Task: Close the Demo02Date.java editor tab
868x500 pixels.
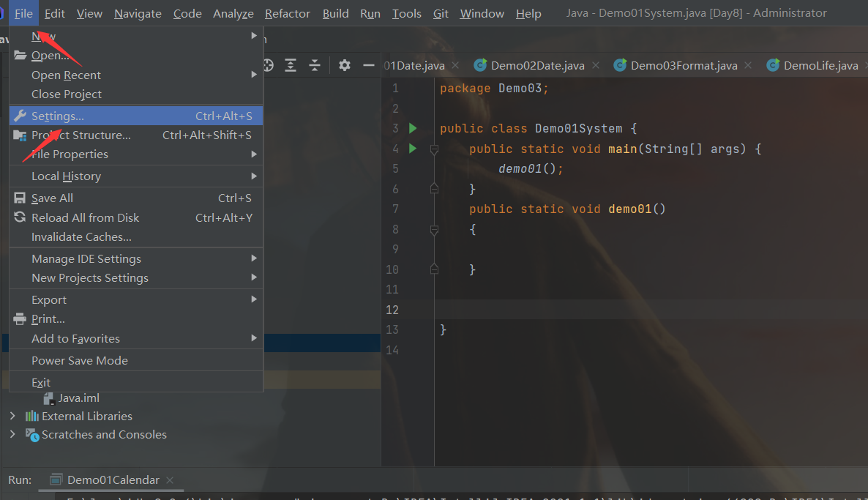Action: pos(596,65)
